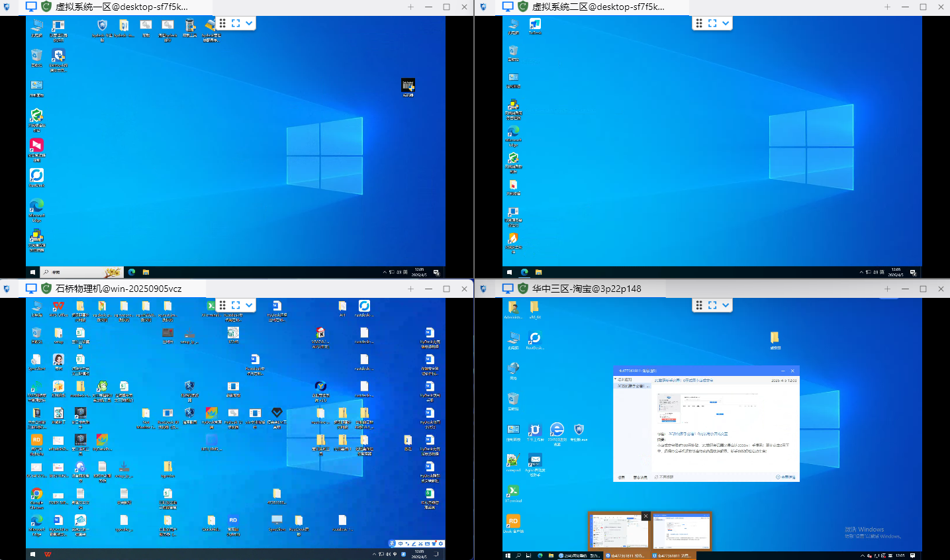Click the blue link in notice body
This screenshot has height=560, width=950.
tap(698, 434)
